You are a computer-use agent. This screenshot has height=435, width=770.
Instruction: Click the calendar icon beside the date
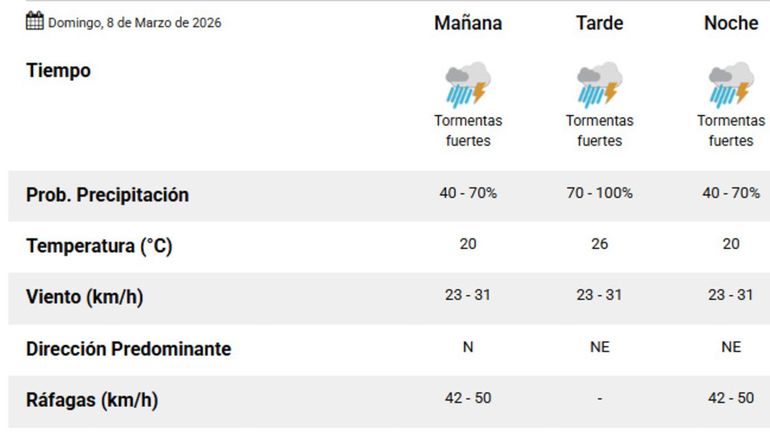point(35,21)
